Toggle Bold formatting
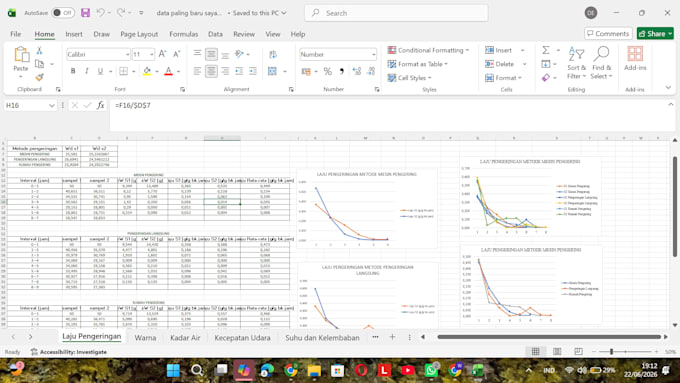Viewport: 680px width, 383px height. (73, 71)
